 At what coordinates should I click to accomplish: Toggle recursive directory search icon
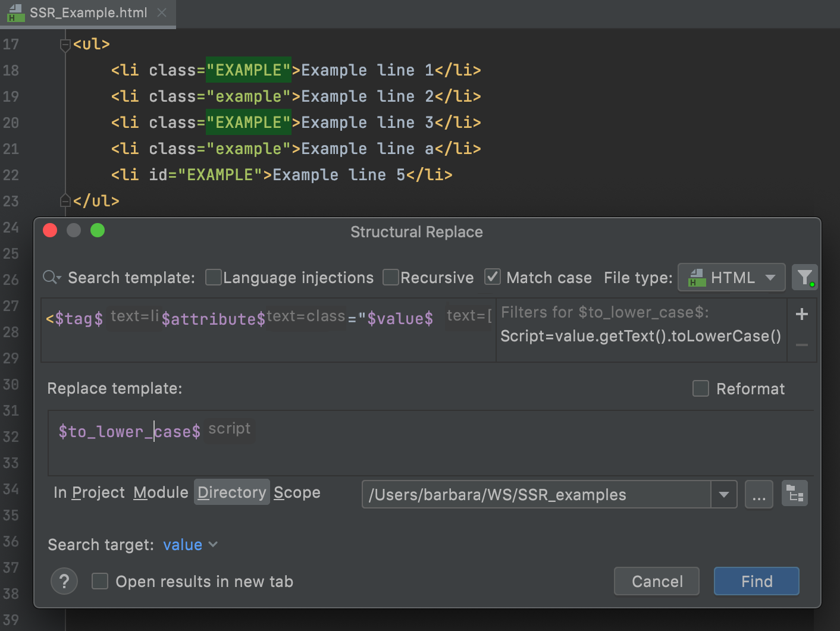(794, 494)
